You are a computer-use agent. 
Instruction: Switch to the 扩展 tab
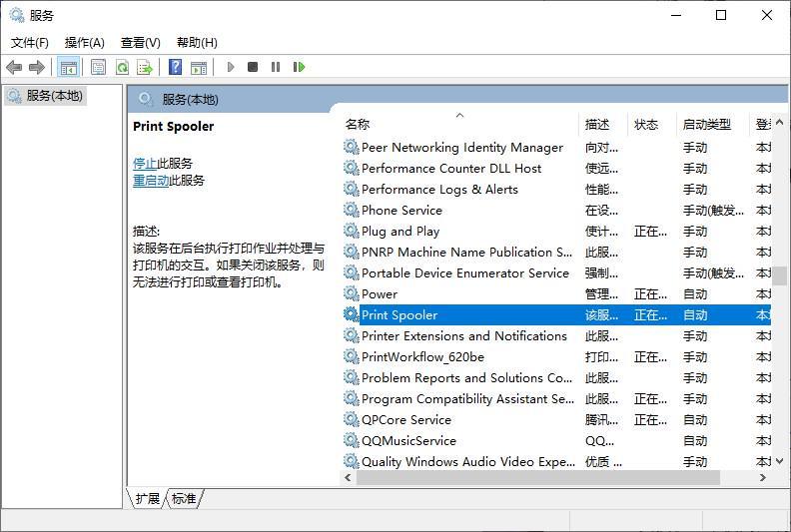[x=147, y=499]
